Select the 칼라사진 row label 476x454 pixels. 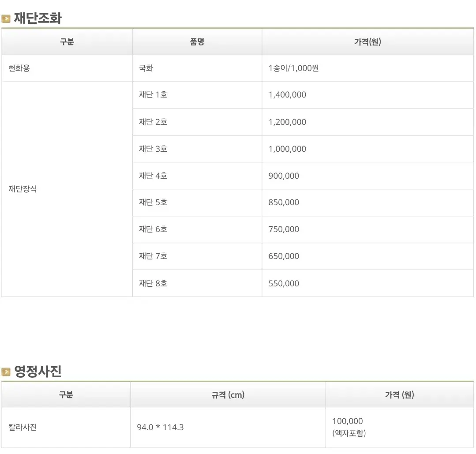coord(21,427)
